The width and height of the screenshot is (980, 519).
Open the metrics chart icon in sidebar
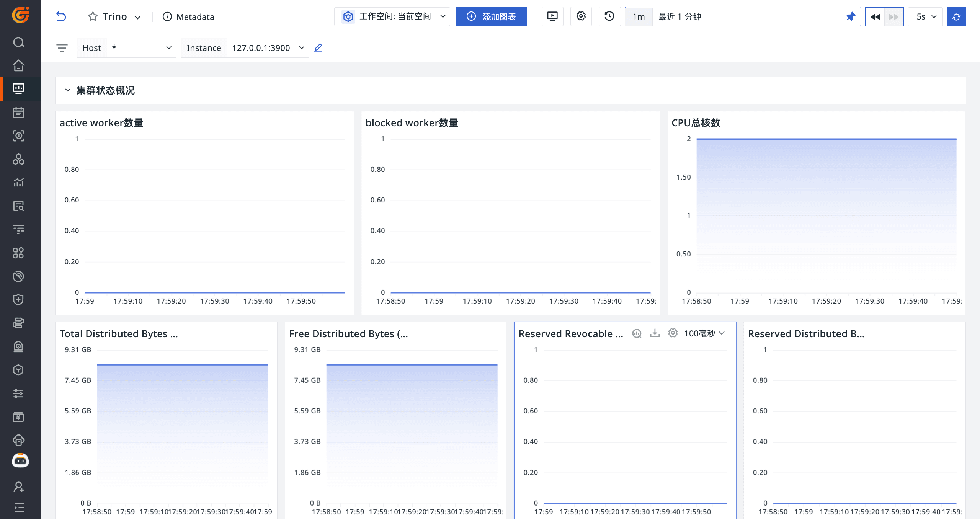(18, 183)
